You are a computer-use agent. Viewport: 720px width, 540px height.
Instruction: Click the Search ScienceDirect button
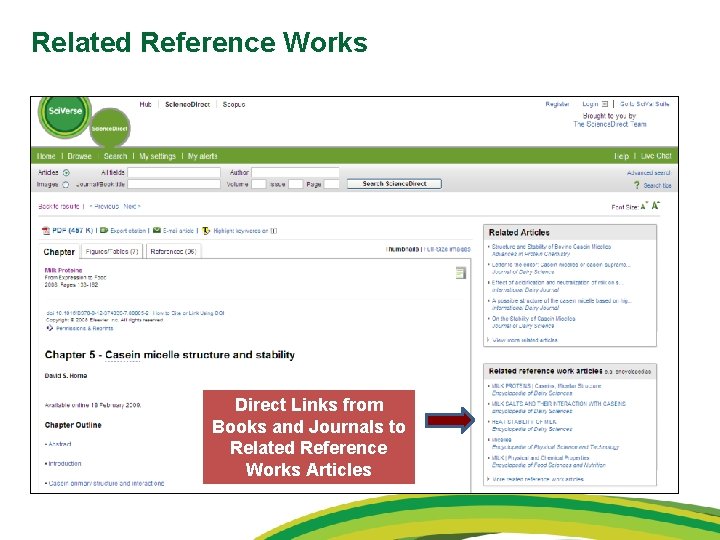[394, 184]
